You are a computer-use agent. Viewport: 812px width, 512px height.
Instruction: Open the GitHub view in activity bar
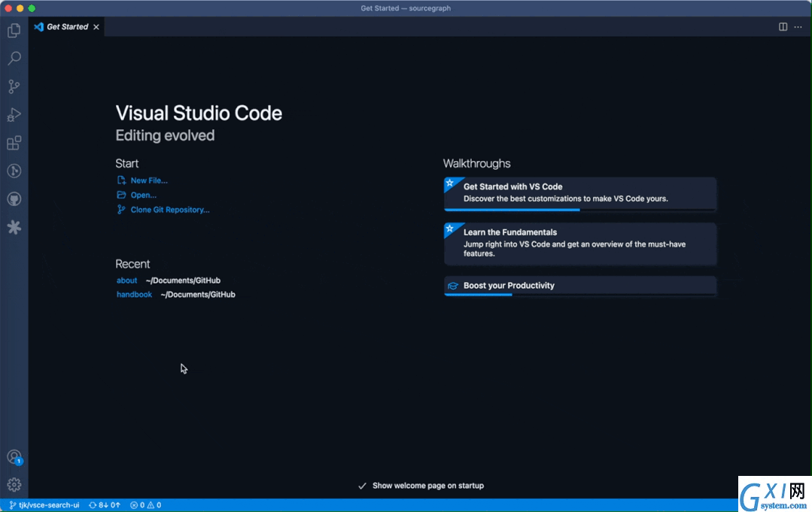[14, 199]
